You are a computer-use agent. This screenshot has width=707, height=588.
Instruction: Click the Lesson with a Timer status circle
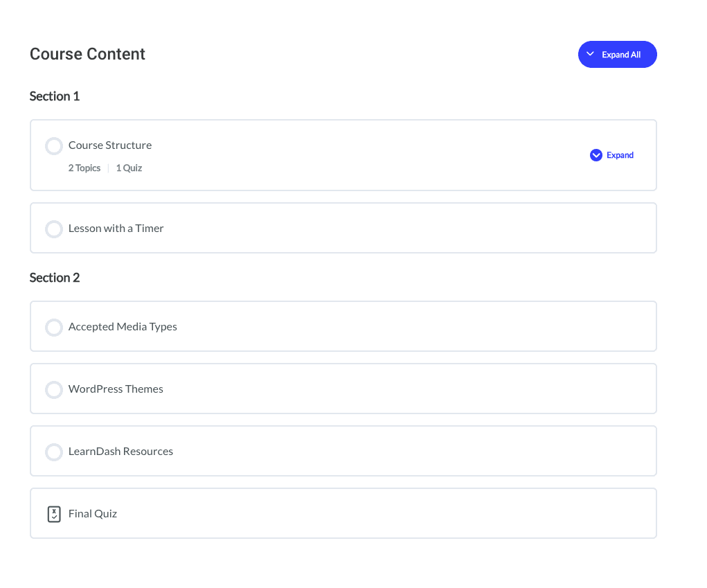tap(54, 229)
